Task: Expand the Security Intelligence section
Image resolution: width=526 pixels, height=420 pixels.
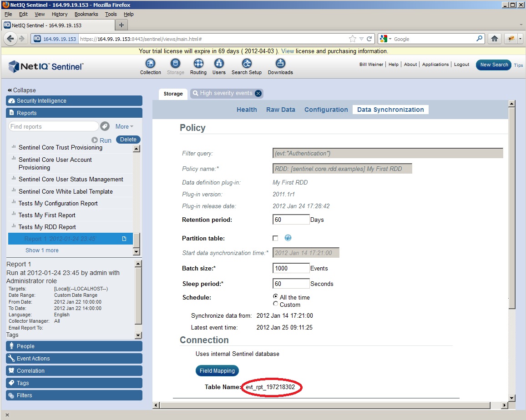Action: (74, 101)
